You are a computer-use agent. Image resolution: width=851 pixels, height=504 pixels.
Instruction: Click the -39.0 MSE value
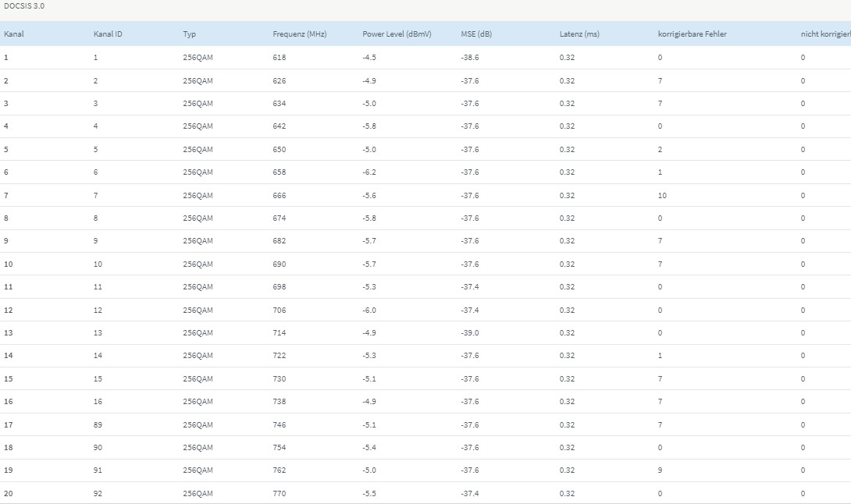click(x=470, y=333)
